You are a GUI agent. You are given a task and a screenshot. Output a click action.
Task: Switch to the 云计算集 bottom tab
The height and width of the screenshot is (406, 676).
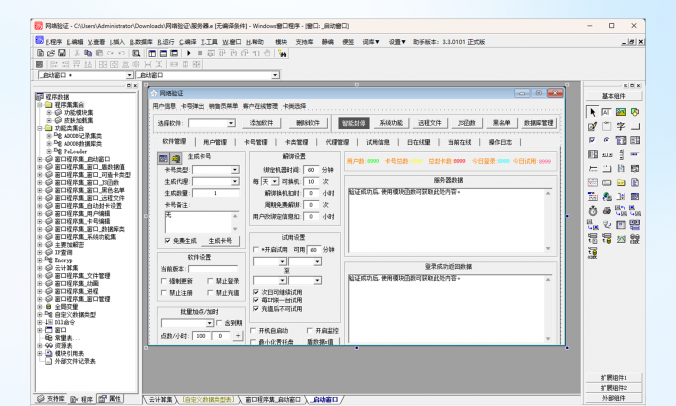[160, 400]
